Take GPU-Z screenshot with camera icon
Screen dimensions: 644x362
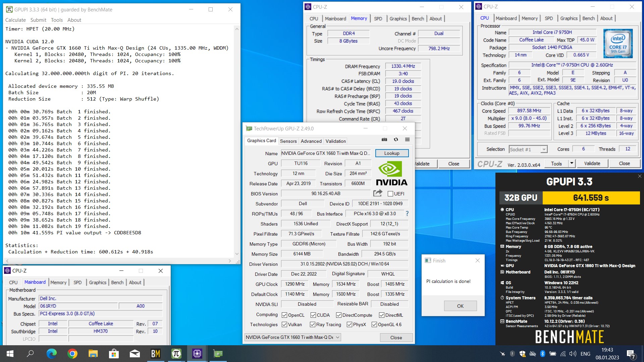click(x=384, y=139)
